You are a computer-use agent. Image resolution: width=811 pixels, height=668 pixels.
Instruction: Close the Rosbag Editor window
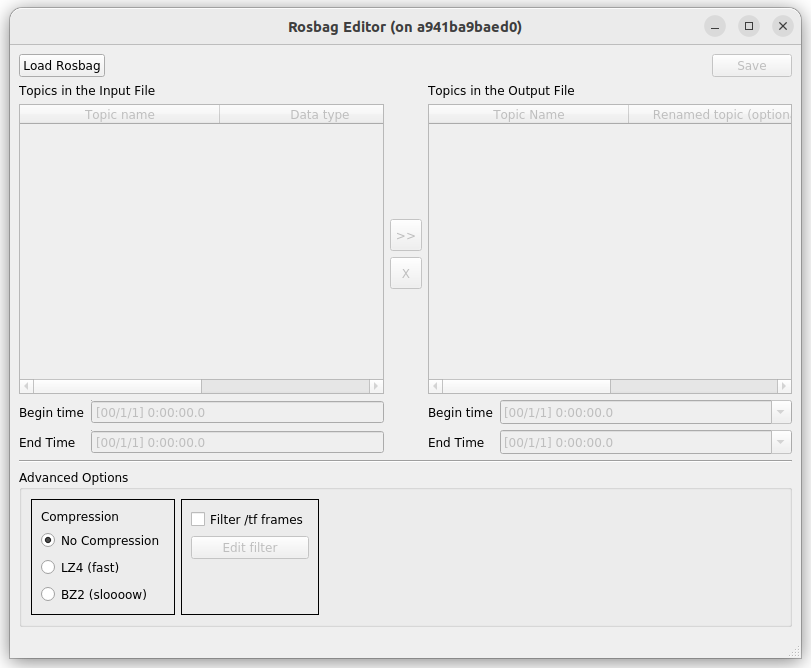coord(783,26)
